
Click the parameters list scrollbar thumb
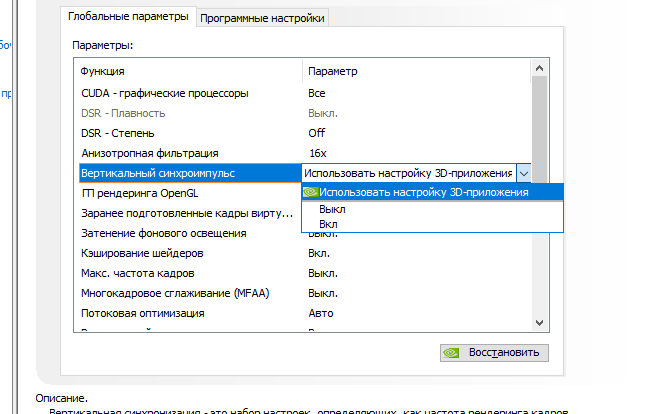point(539,130)
